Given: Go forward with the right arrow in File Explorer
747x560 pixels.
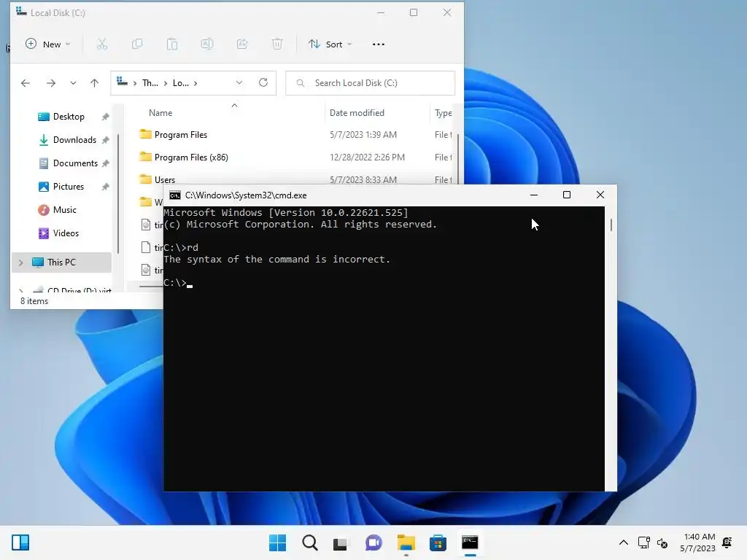Looking at the screenshot, I should [x=51, y=83].
